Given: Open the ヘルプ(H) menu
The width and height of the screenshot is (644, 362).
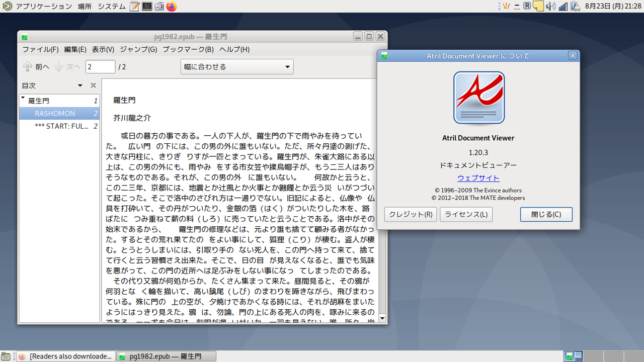Looking at the screenshot, I should click(234, 49).
